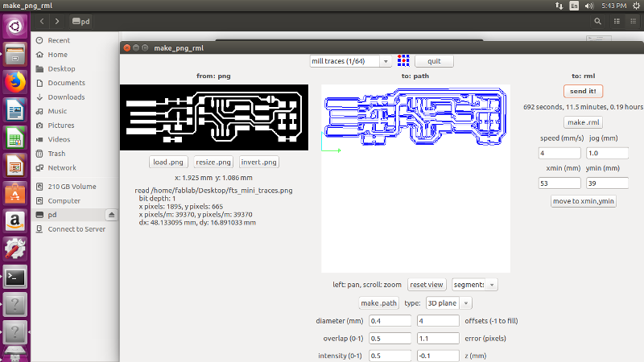Click the make .path button
Image resolution: width=644 pixels, height=362 pixels.
378,303
